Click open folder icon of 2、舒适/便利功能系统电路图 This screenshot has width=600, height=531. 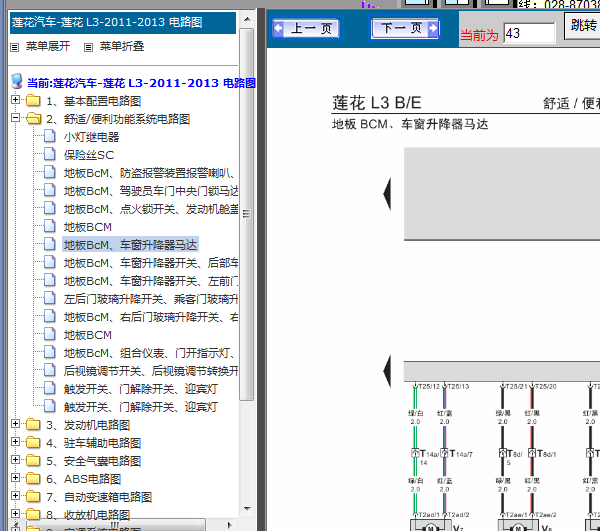pyautogui.click(x=33, y=119)
